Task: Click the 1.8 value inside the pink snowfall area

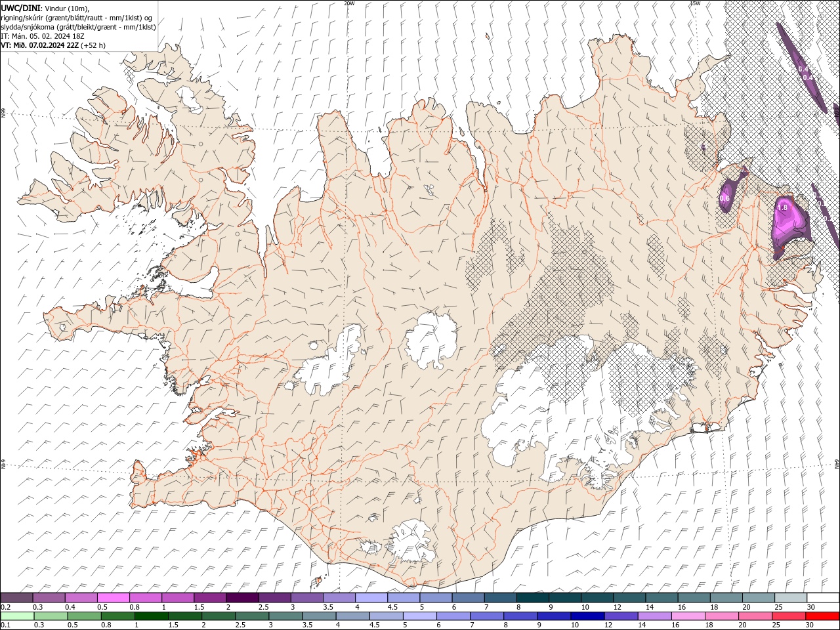Action: click(782, 207)
